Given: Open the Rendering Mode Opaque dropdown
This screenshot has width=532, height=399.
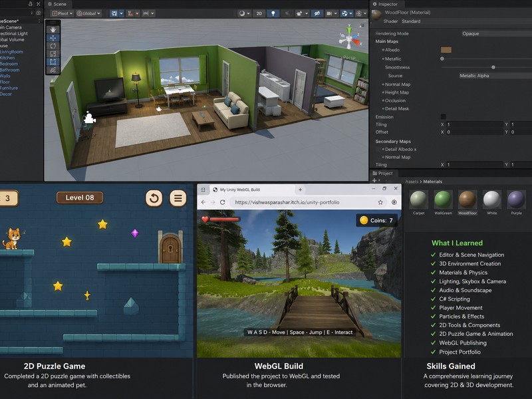Looking at the screenshot, I should [496, 34].
